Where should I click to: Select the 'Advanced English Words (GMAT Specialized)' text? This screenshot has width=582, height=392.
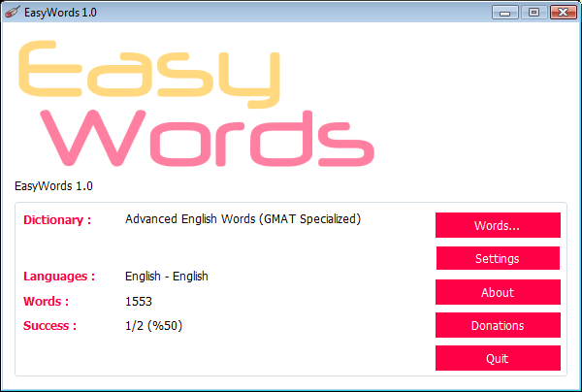click(242, 219)
